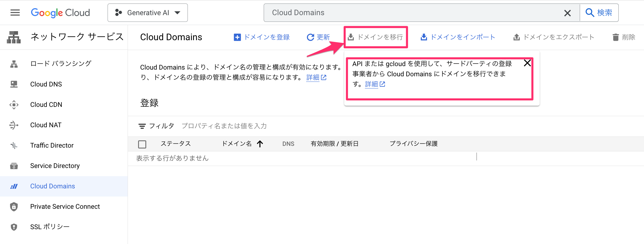Image resolution: width=644 pixels, height=244 pixels.
Task: Click the ネットワーク サービス network icon
Action: click(x=14, y=37)
